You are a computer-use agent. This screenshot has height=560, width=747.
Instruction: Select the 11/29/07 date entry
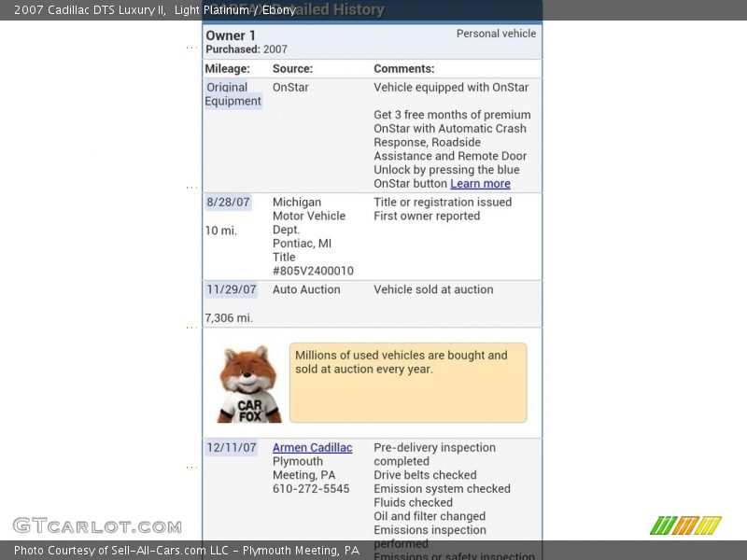pyautogui.click(x=231, y=289)
